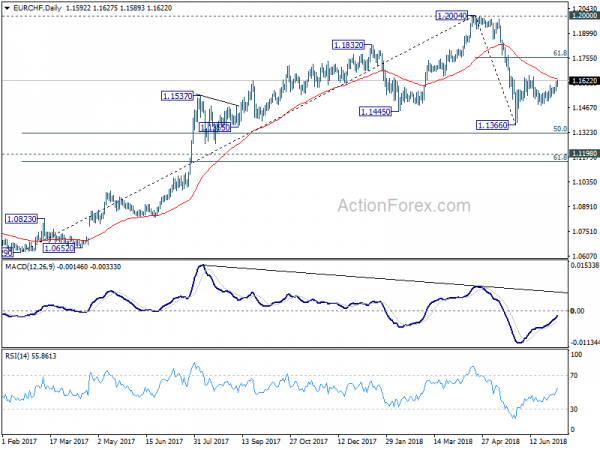Open the EURCHF chart dropdown arrow

coord(7,8)
